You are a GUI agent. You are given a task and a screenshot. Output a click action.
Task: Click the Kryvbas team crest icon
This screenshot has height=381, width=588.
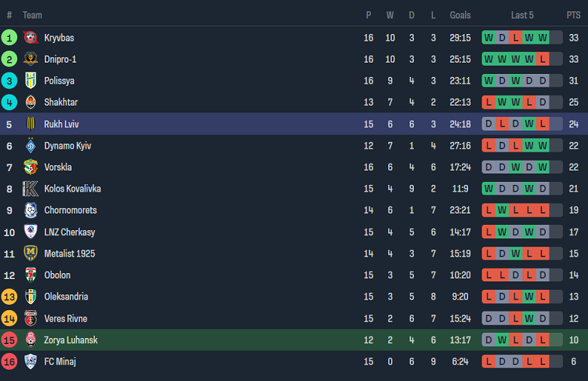(31, 38)
